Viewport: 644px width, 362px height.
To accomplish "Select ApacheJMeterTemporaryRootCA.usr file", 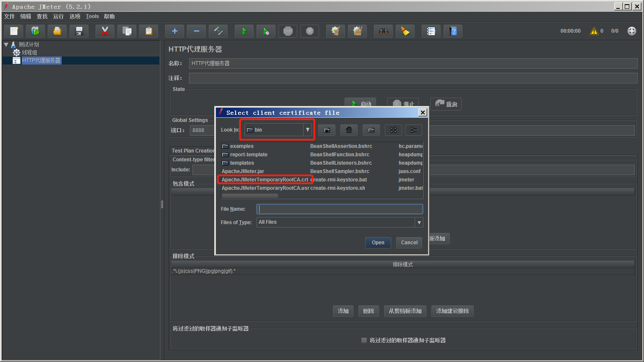I will click(265, 188).
